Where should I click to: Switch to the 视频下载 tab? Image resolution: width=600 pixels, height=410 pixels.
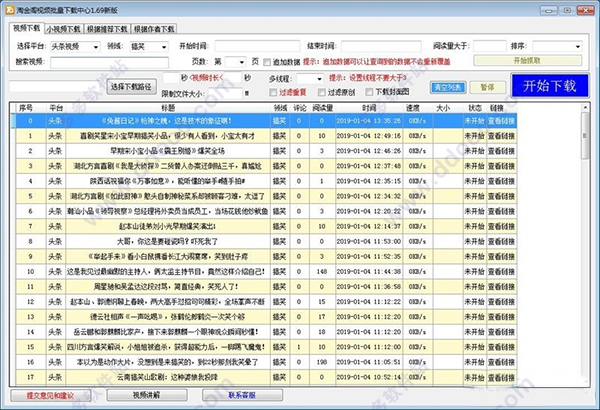click(x=26, y=28)
